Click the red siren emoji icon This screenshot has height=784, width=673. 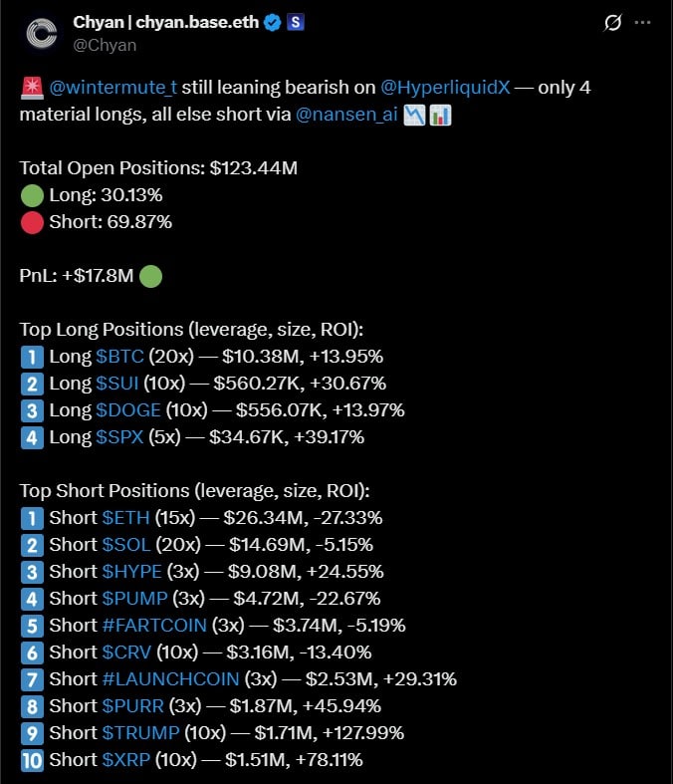[x=29, y=88]
